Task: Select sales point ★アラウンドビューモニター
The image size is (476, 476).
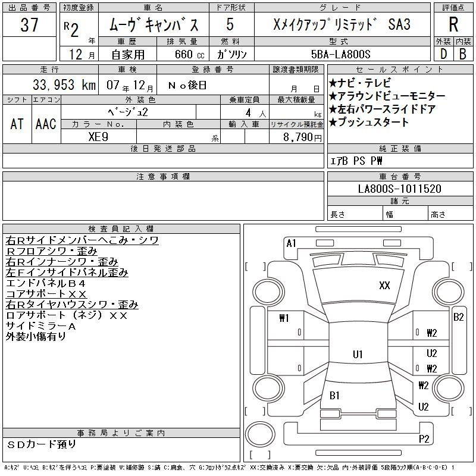Action: click(x=387, y=96)
